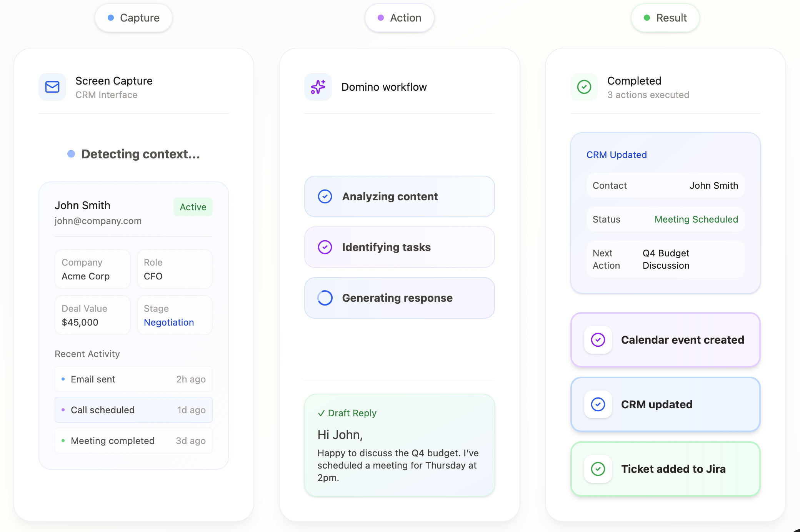Open the Call scheduled activity row

click(x=133, y=410)
